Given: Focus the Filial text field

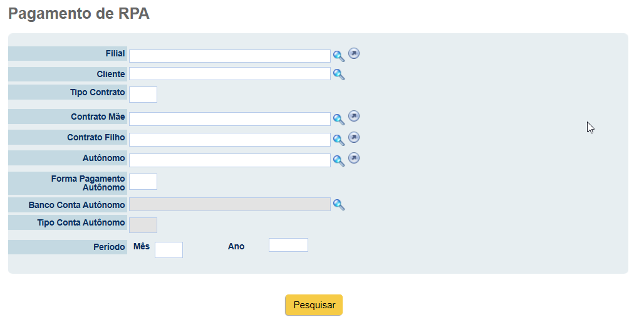Looking at the screenshot, I should (229, 56).
